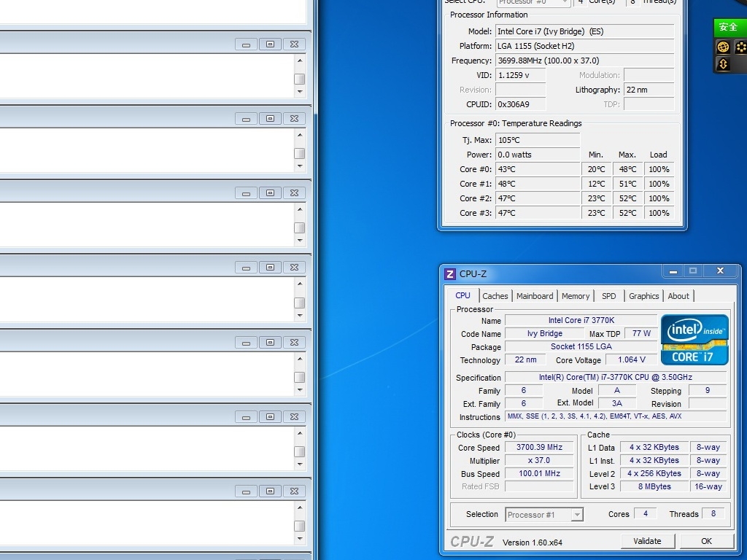Click the Core Speed value field
The width and height of the screenshot is (747, 560).
pos(539,448)
